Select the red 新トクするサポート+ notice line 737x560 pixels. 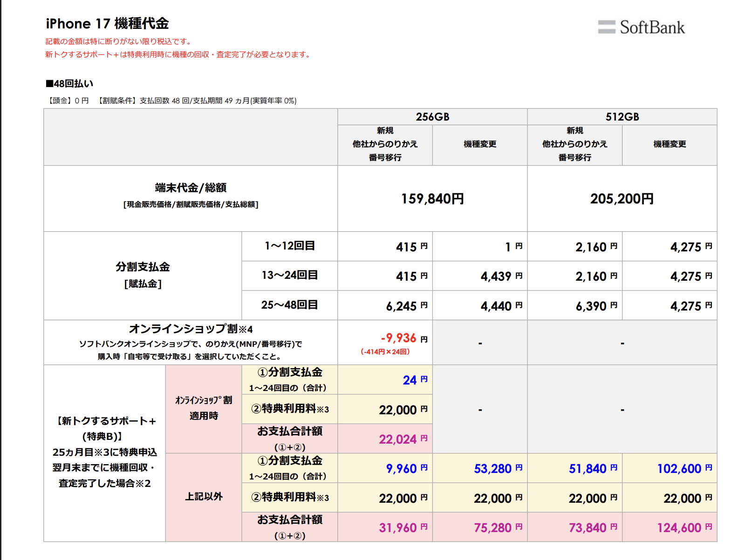coord(178,54)
